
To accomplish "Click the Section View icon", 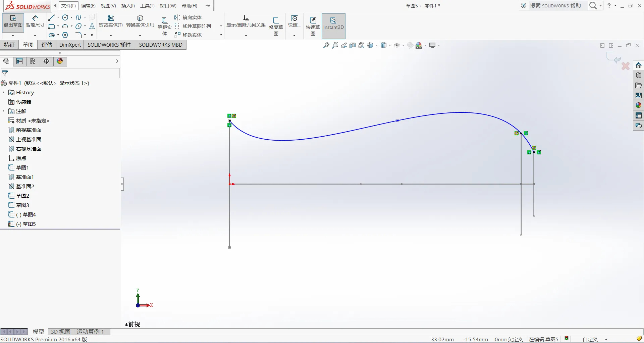I will click(x=353, y=45).
